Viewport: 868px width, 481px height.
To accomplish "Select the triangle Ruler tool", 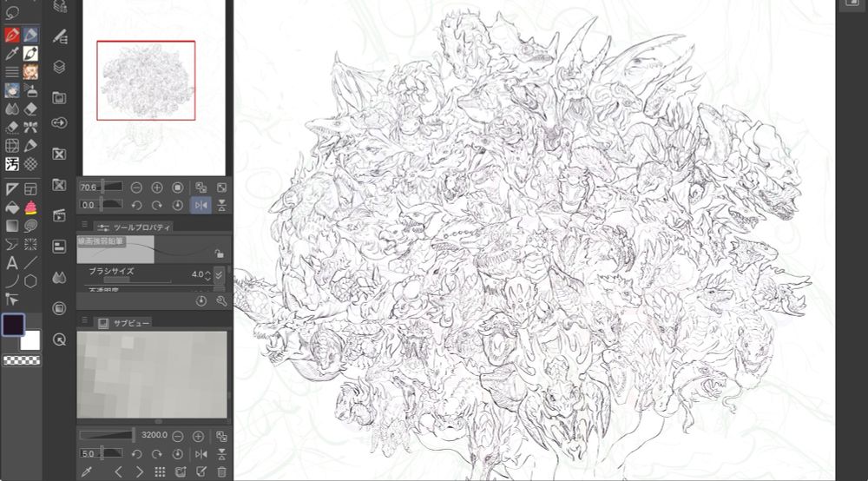I will 11,189.
